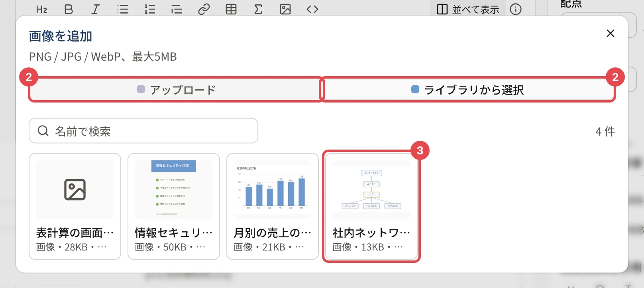This screenshot has height=288, width=644.
Task: Toggle italic formatting in the editor toolbar
Action: point(95,9)
